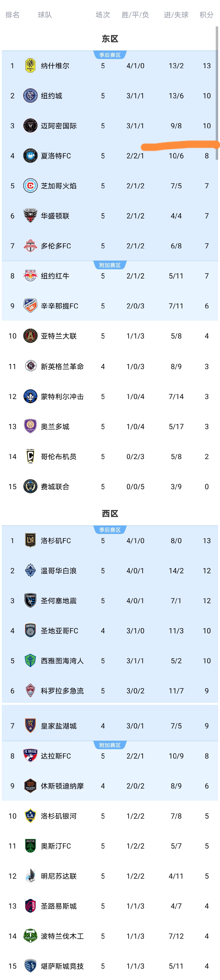Screen dimensions: 220x980
Task: Click the New York Red Bulls logo
Action: tap(30, 275)
